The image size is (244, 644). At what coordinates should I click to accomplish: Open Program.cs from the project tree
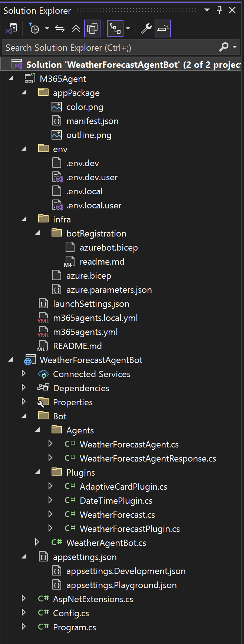(x=74, y=627)
